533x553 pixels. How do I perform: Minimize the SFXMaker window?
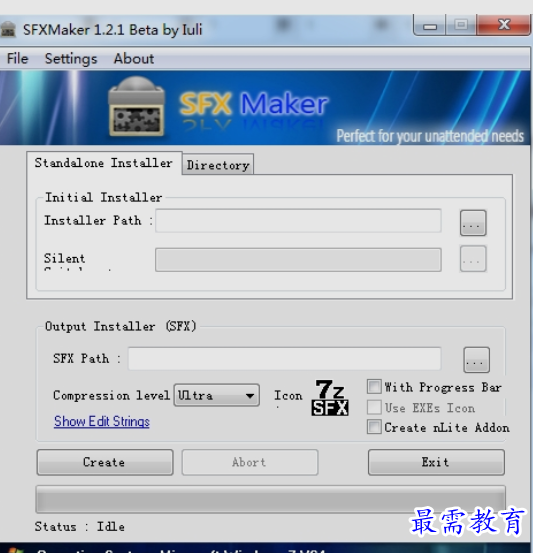pos(430,25)
